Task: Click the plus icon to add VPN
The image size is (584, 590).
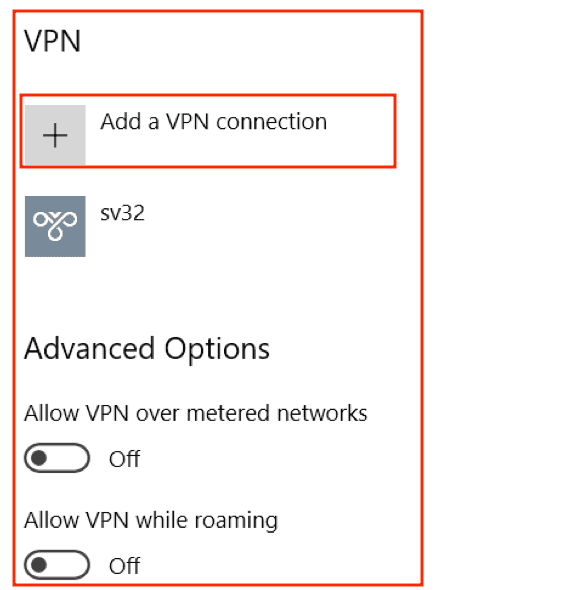Action: tap(55, 135)
